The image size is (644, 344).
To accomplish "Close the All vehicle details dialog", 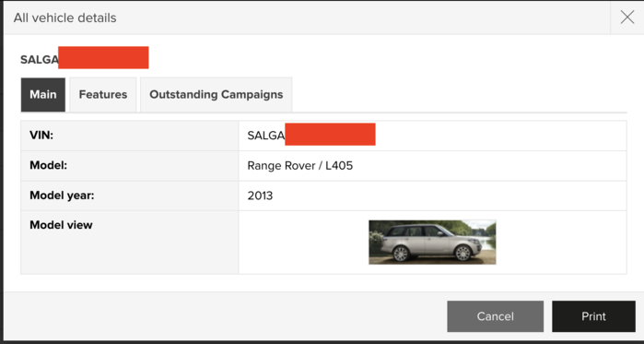I will (627, 18).
